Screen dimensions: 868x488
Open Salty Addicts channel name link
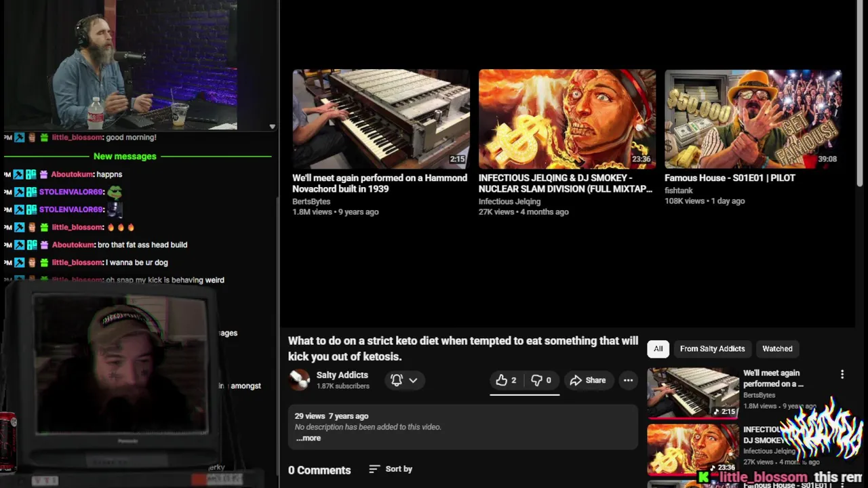[342, 375]
